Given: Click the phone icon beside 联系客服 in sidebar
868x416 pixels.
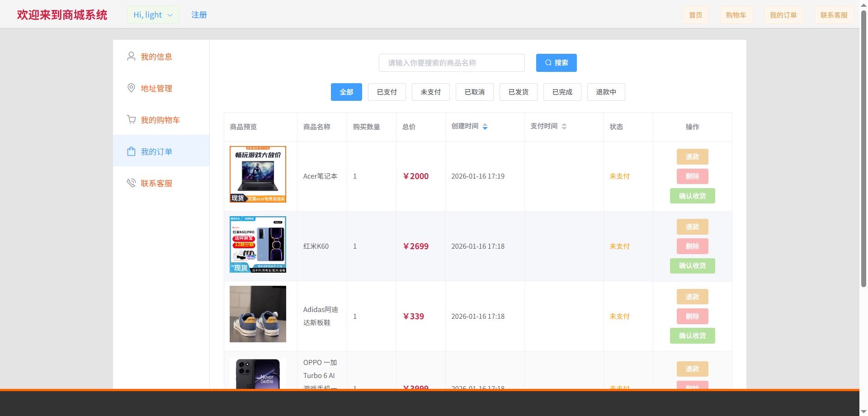Looking at the screenshot, I should (x=131, y=183).
